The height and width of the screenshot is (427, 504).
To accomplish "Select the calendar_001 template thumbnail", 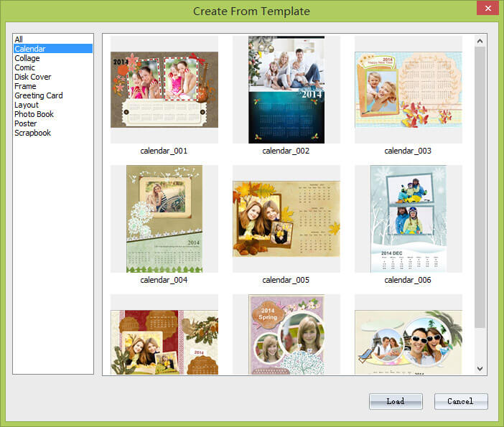I will click(x=164, y=90).
